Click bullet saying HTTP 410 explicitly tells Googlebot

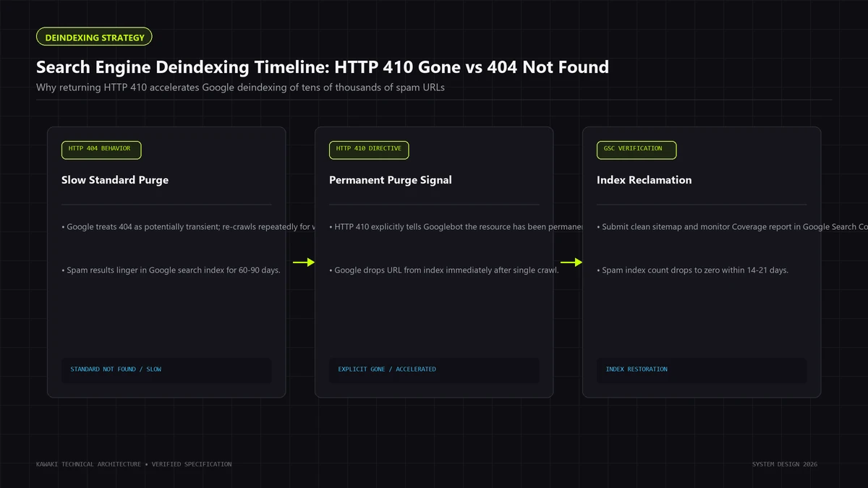[x=456, y=227]
